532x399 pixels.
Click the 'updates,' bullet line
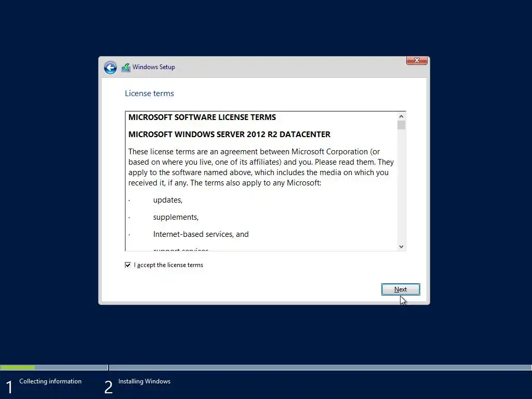[168, 200]
